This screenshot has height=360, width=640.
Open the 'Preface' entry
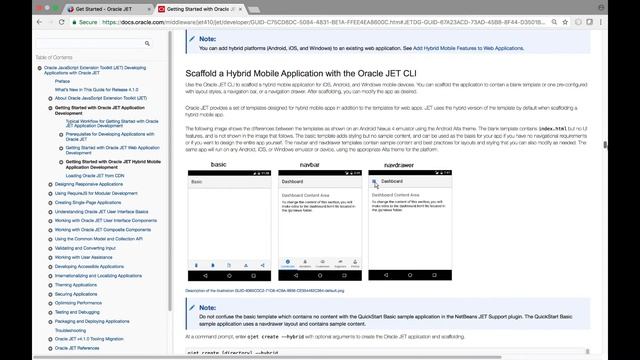click(62, 81)
